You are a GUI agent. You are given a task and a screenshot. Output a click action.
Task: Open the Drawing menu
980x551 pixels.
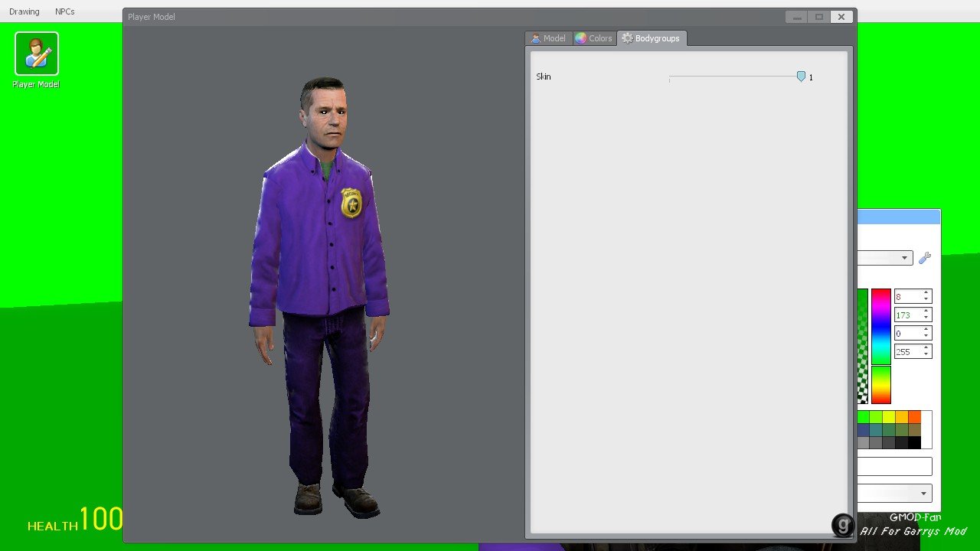coord(24,11)
